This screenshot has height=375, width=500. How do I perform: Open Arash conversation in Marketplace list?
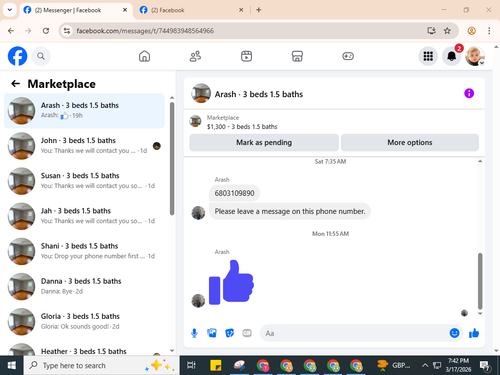(84, 111)
